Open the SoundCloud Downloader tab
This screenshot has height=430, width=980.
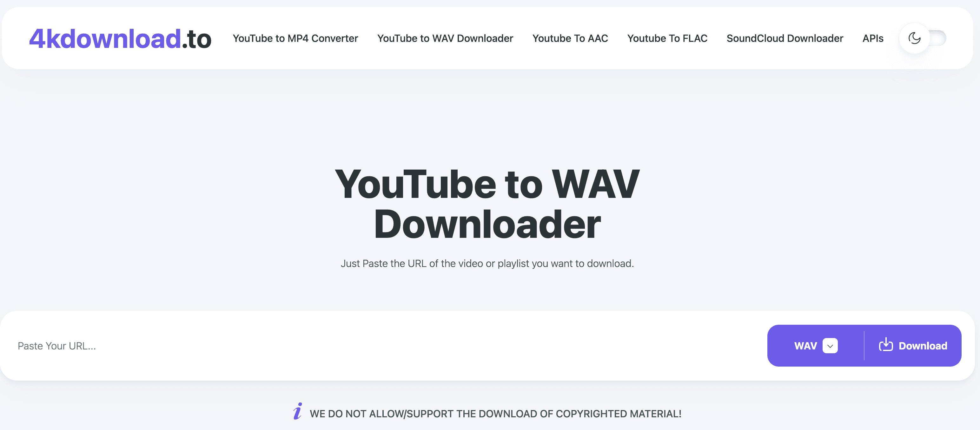(x=785, y=38)
